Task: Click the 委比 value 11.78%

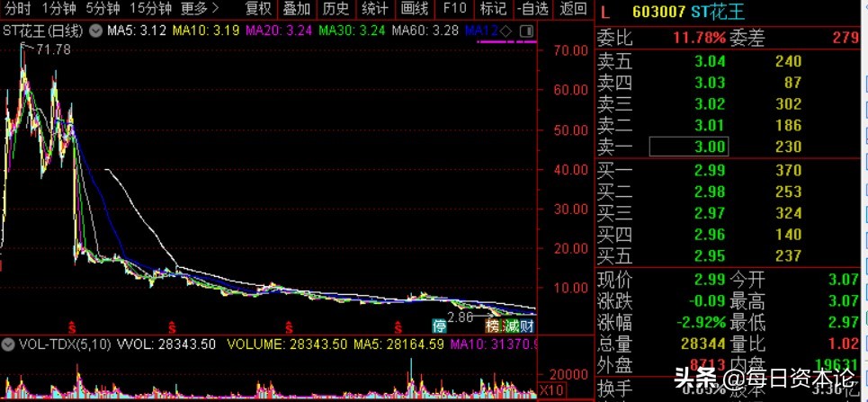Action: point(699,38)
